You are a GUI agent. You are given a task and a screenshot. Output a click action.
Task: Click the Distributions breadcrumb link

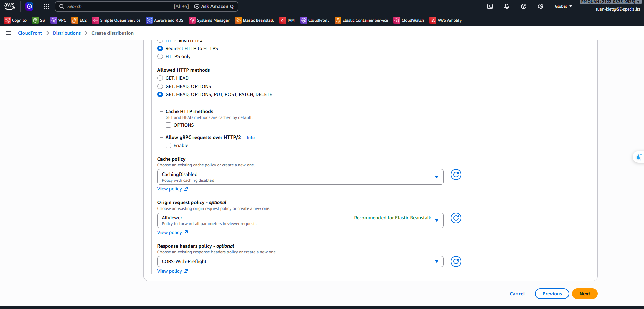(x=67, y=33)
